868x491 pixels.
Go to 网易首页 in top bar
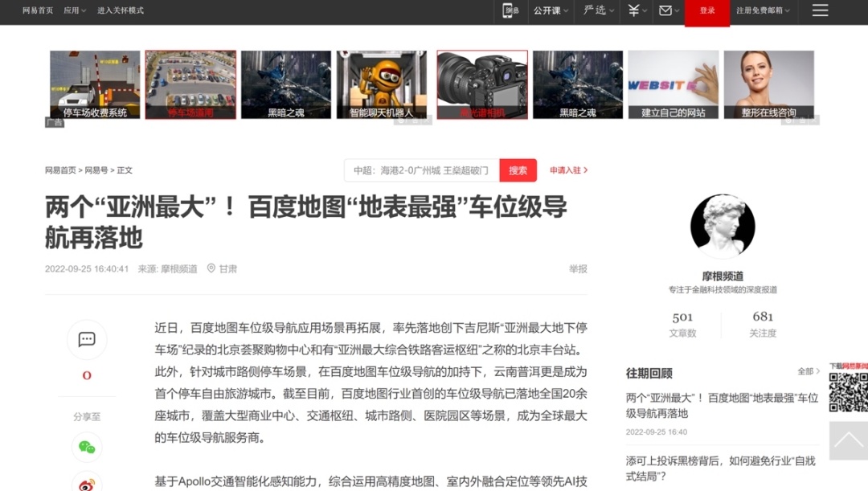click(x=38, y=10)
